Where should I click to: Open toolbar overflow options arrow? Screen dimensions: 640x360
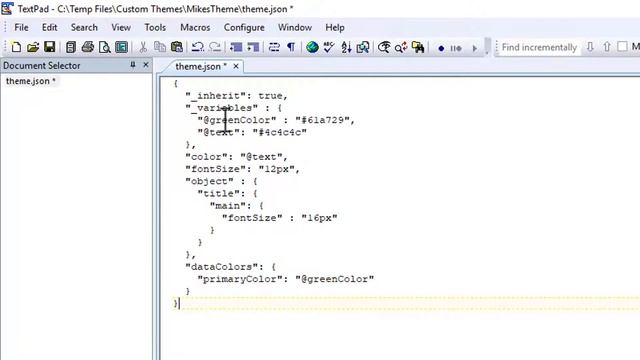(487, 47)
